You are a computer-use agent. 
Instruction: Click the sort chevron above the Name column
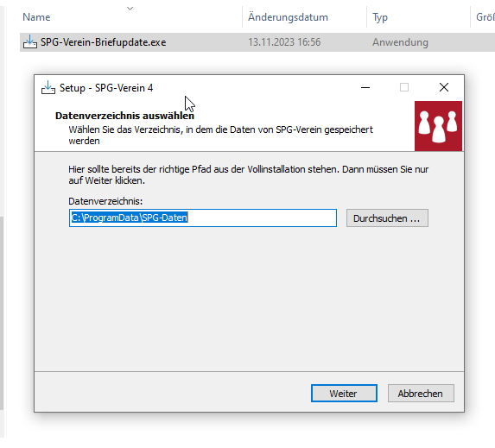coord(130,9)
